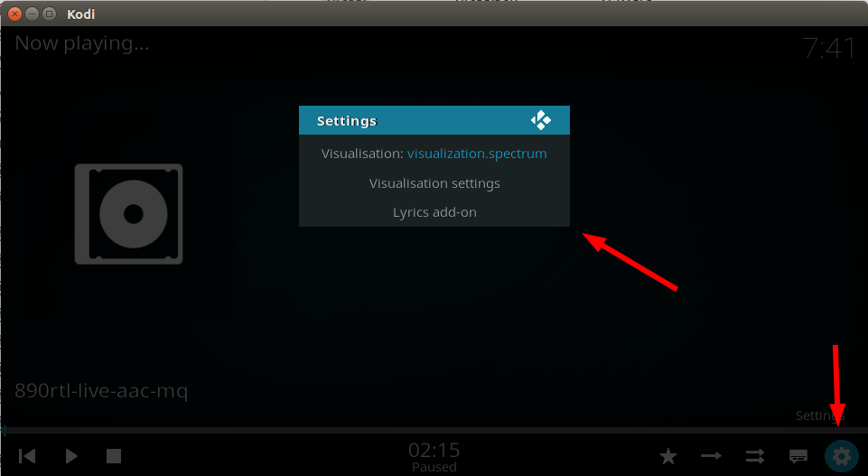Seek using the playback progress bar
The height and width of the screenshot is (476, 868).
point(434,430)
